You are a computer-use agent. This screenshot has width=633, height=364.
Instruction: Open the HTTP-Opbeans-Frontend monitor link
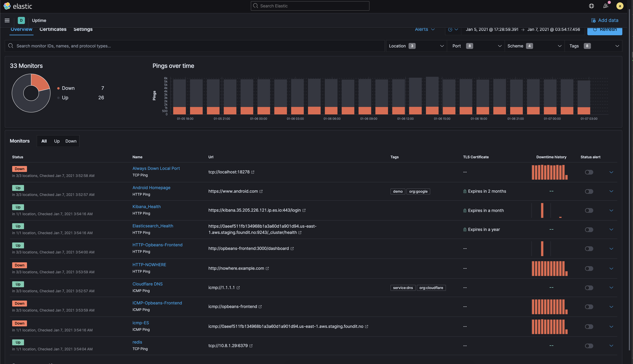pos(157,245)
